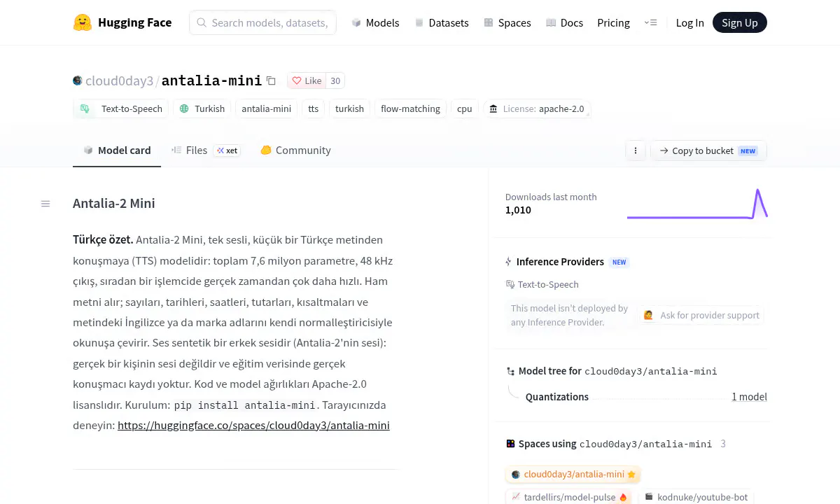This screenshot has width=840, height=504.
Task: Open the Docs navigation item
Action: pyautogui.click(x=564, y=22)
